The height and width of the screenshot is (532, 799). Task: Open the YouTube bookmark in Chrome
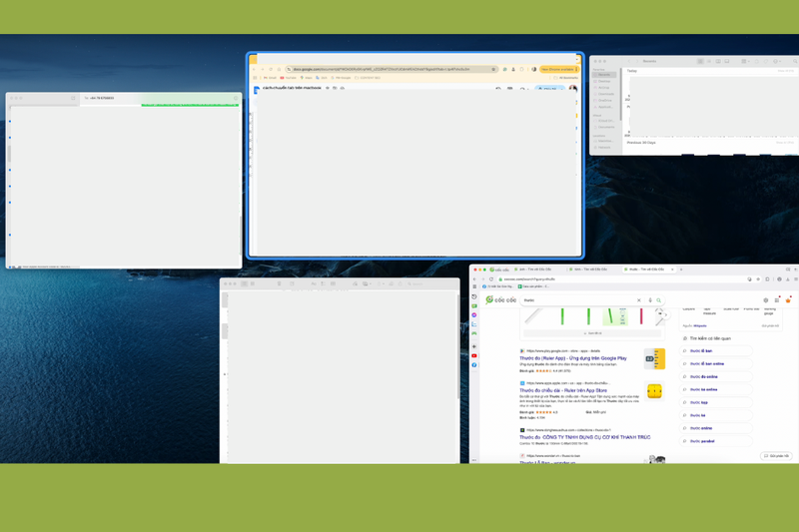pos(288,78)
